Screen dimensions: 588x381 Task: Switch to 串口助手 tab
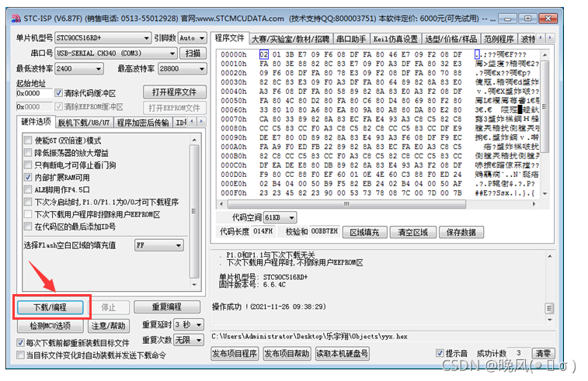351,39
